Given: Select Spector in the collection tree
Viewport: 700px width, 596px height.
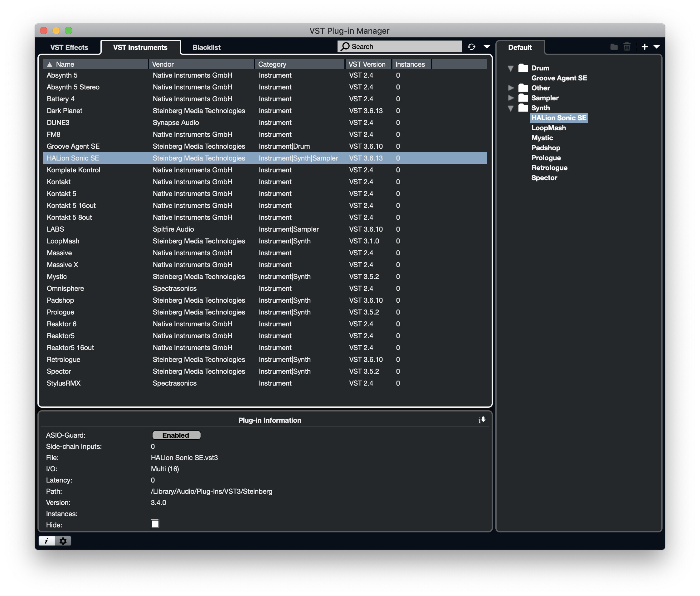Looking at the screenshot, I should click(x=544, y=178).
